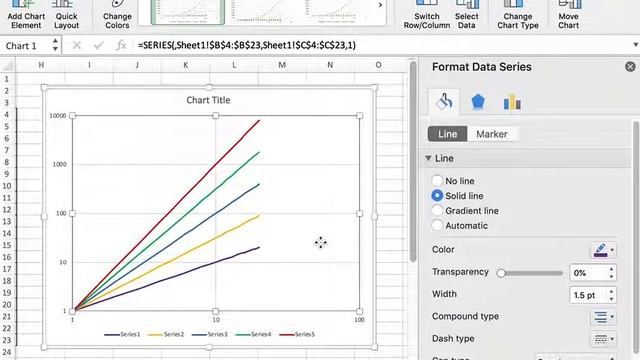
Task: Open the line Color picker
Action: 603,250
